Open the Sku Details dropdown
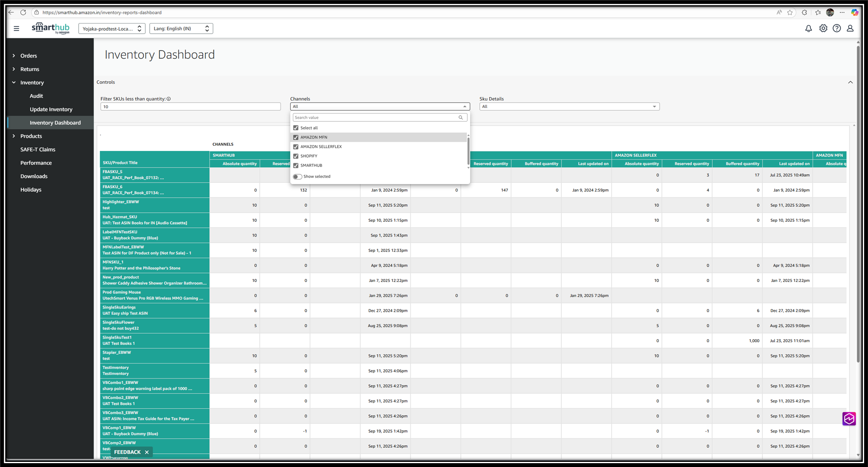 coord(569,106)
